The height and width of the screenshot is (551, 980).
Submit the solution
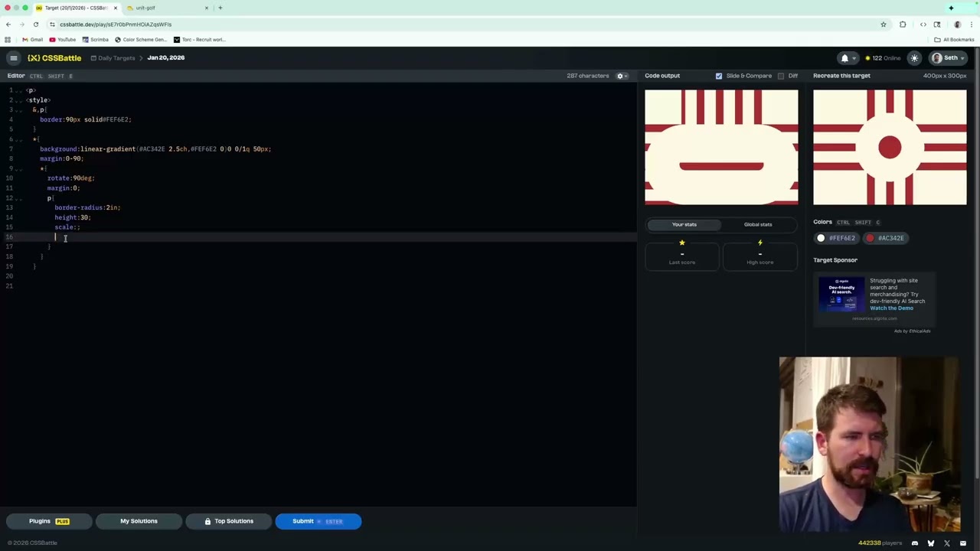318,521
